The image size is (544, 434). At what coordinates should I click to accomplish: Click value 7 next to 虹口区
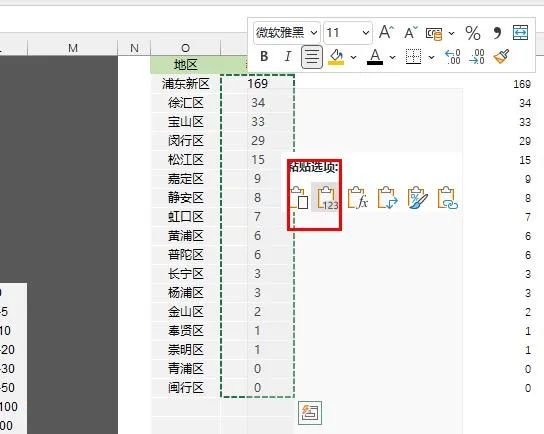tap(257, 217)
